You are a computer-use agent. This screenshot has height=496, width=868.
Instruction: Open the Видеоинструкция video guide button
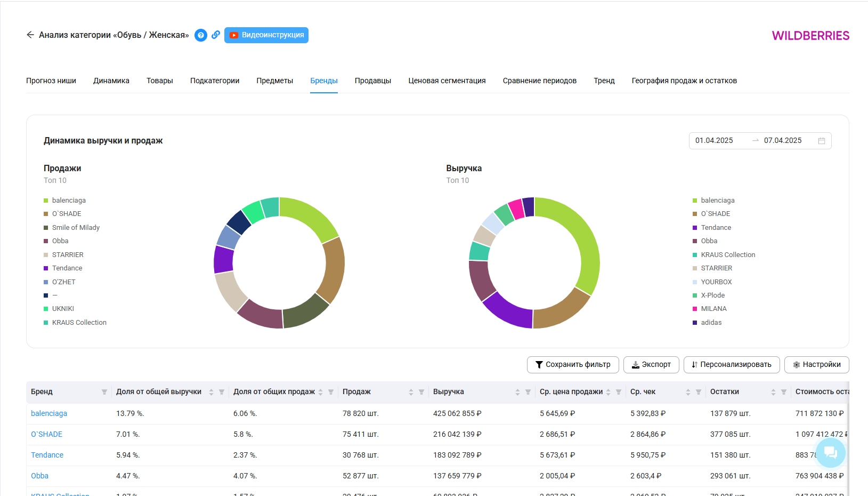[x=266, y=35]
